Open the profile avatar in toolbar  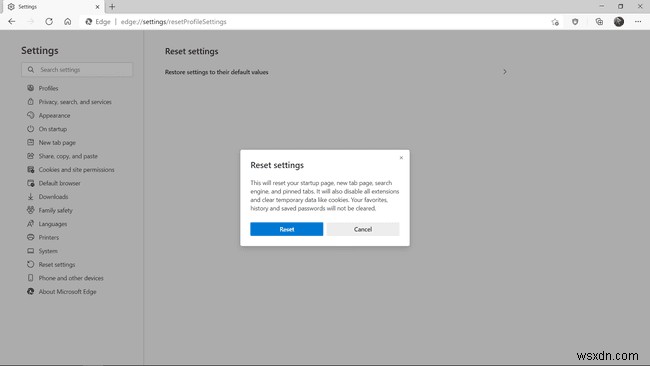(x=619, y=22)
